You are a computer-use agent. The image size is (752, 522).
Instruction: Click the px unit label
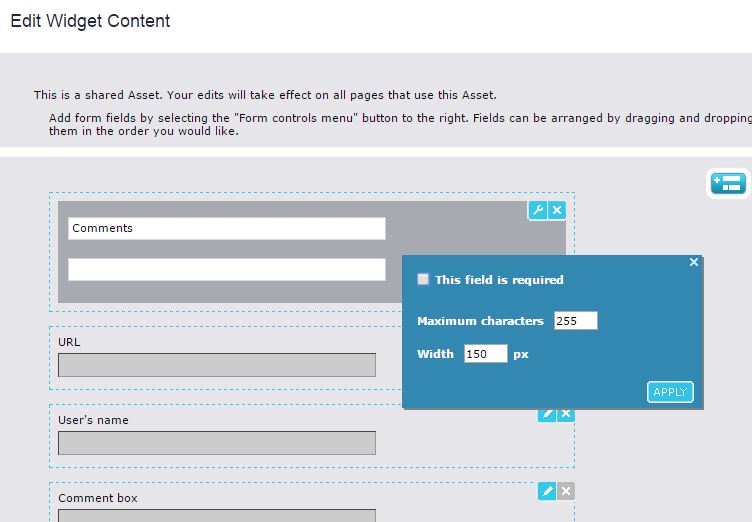point(521,355)
